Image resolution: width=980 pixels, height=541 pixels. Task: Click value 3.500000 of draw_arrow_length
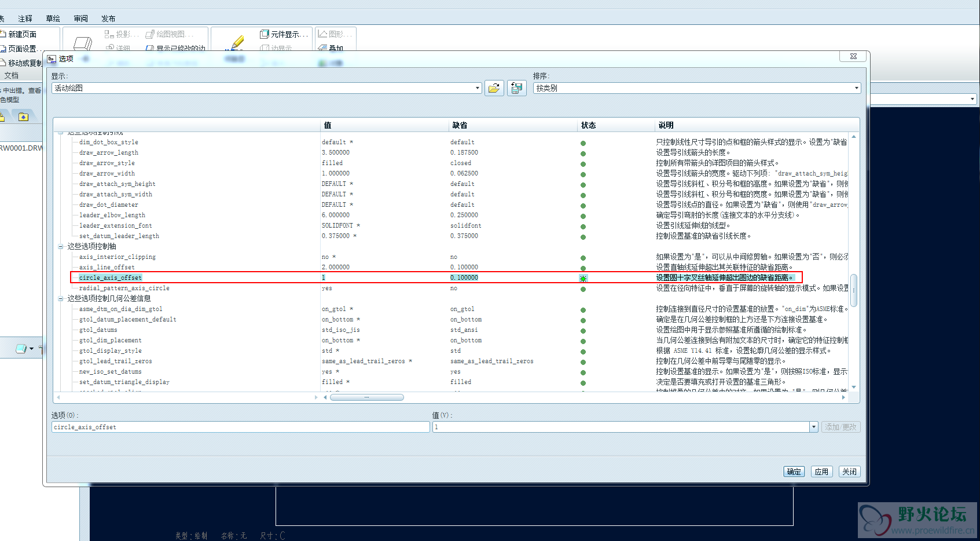pos(336,152)
